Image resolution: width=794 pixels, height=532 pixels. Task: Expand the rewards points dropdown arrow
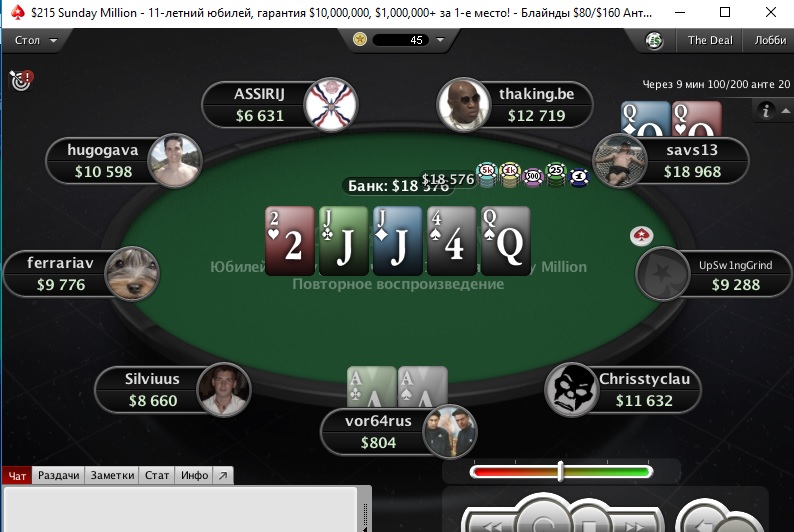[440, 40]
